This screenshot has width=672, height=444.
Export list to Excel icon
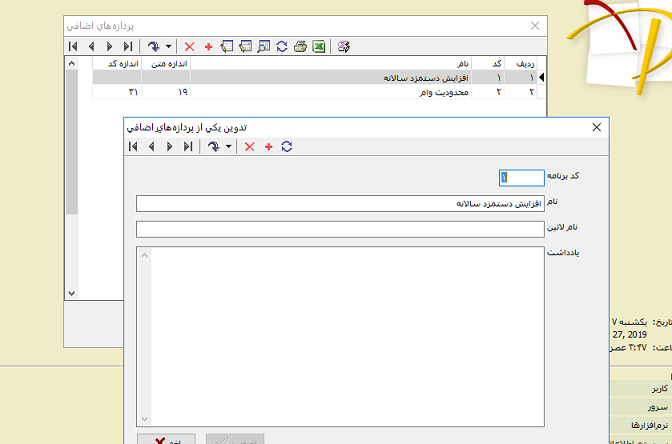click(319, 47)
